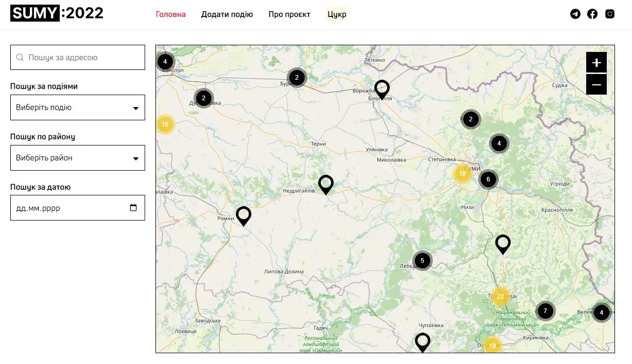This screenshot has height=364, width=632.
Task: Zoom in using the plus control
Action: tap(596, 62)
